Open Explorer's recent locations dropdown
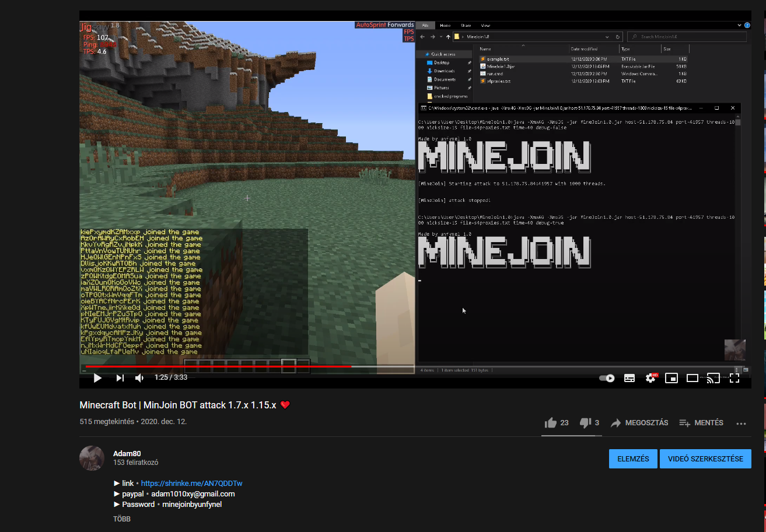Viewport: 766px width, 532px height. (440, 37)
